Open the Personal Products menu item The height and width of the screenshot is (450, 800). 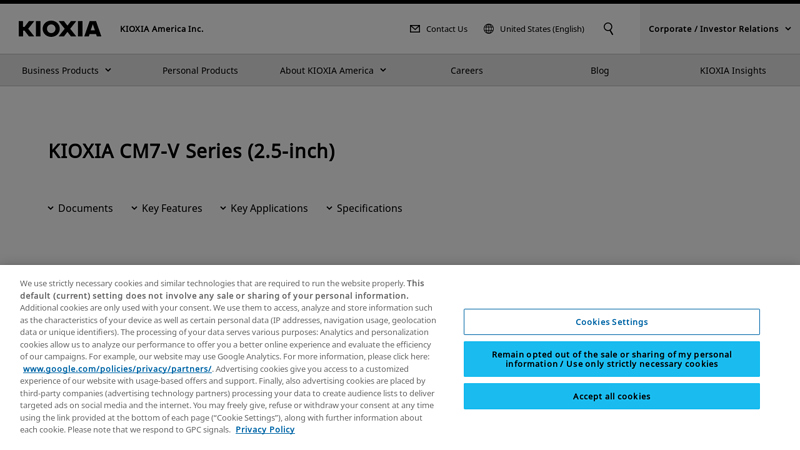pyautogui.click(x=200, y=70)
